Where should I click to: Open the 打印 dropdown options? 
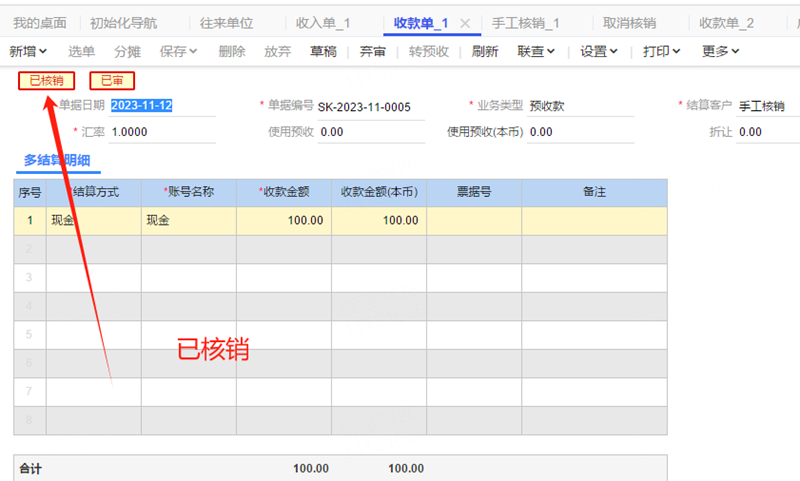661,51
